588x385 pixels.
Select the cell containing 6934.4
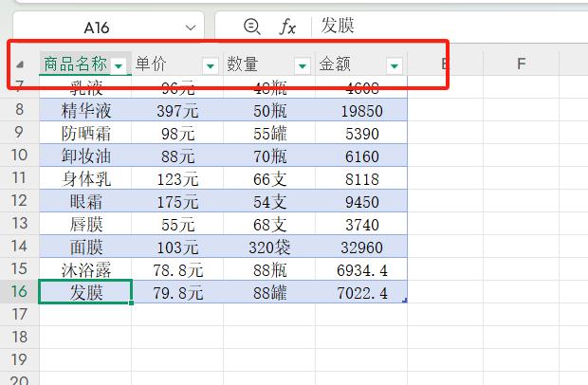pos(361,269)
